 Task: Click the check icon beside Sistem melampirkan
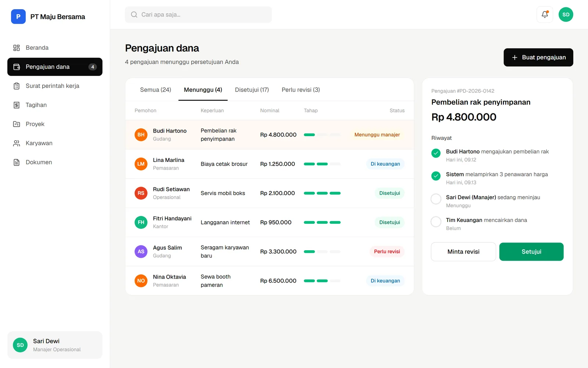click(x=436, y=176)
